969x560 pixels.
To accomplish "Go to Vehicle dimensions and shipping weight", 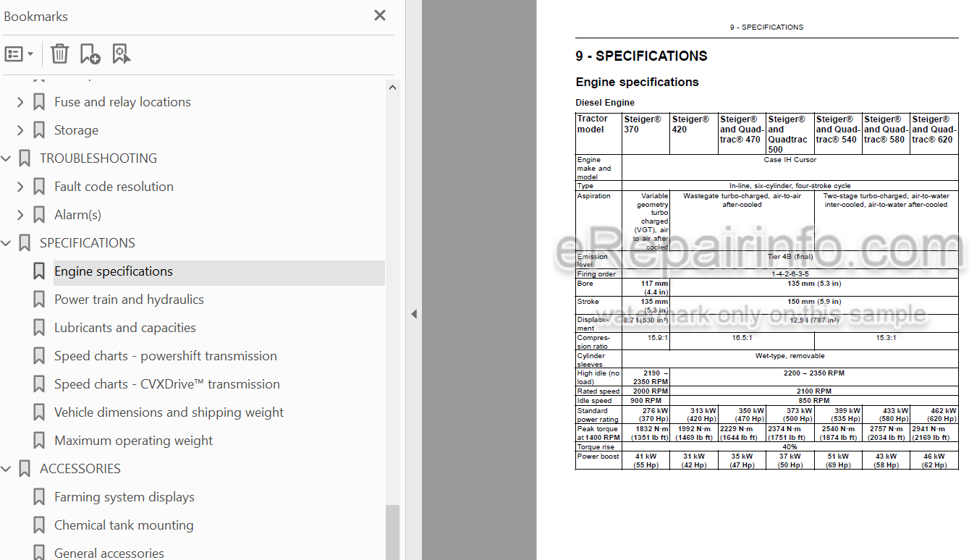I will [169, 412].
